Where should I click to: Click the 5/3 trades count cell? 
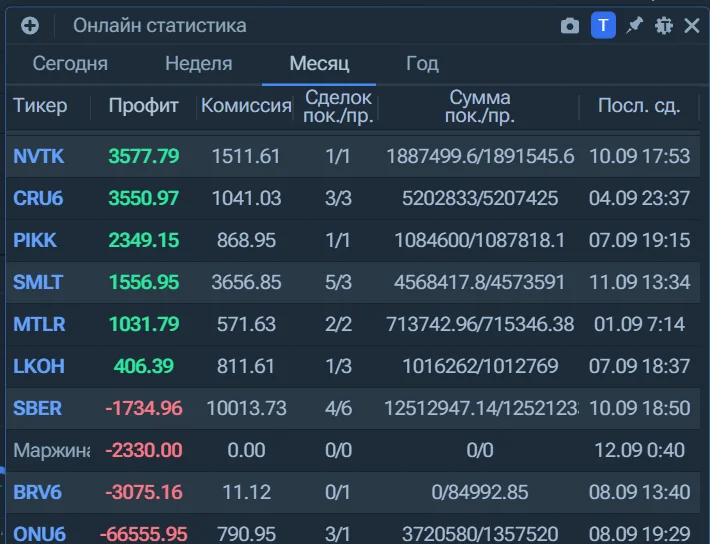[x=338, y=282]
